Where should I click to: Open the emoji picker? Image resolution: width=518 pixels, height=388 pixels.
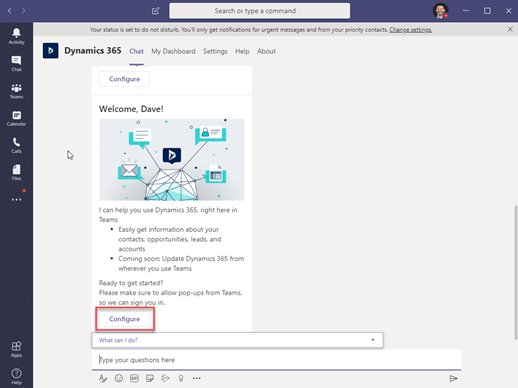click(x=119, y=378)
